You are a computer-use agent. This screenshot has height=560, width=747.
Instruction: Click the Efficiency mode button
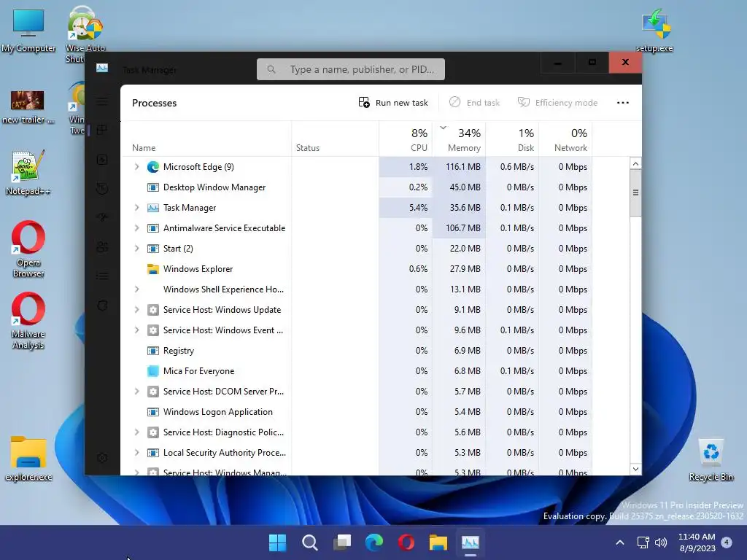point(557,102)
